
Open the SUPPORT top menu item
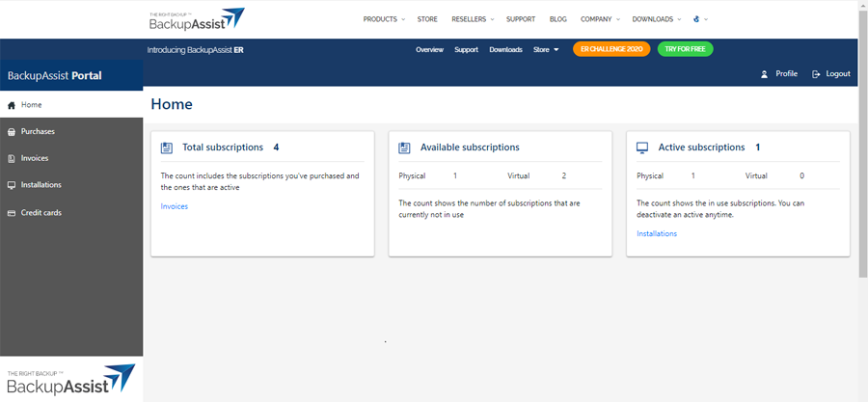521,19
